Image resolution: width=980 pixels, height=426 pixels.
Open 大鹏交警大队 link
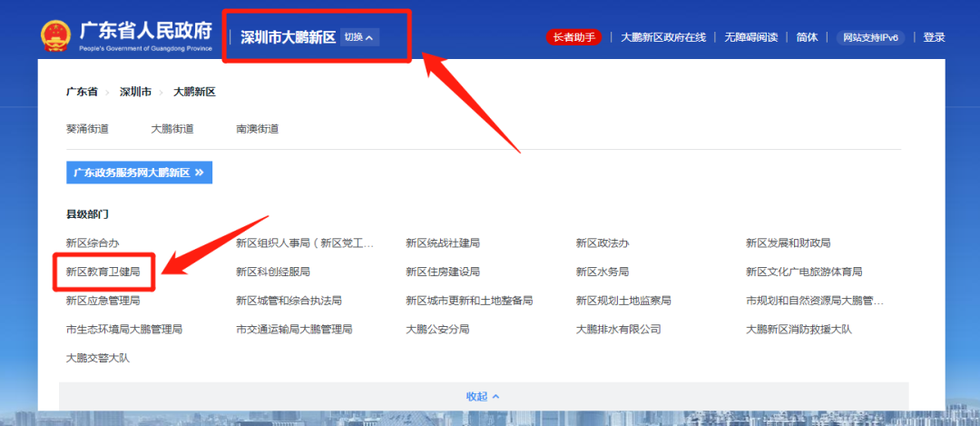coord(98,359)
